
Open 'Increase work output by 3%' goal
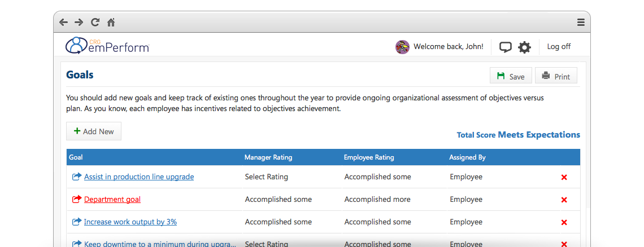pos(130,222)
